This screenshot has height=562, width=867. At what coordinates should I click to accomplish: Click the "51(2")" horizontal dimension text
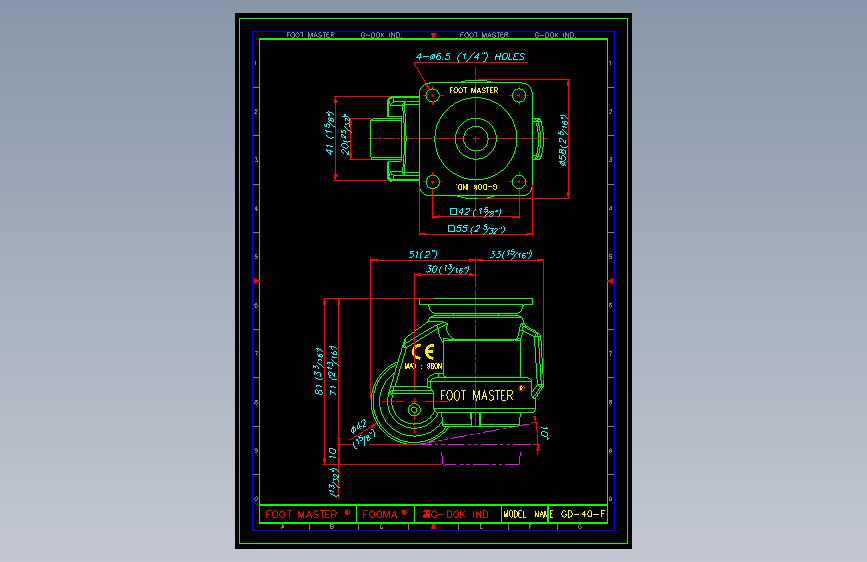point(423,254)
